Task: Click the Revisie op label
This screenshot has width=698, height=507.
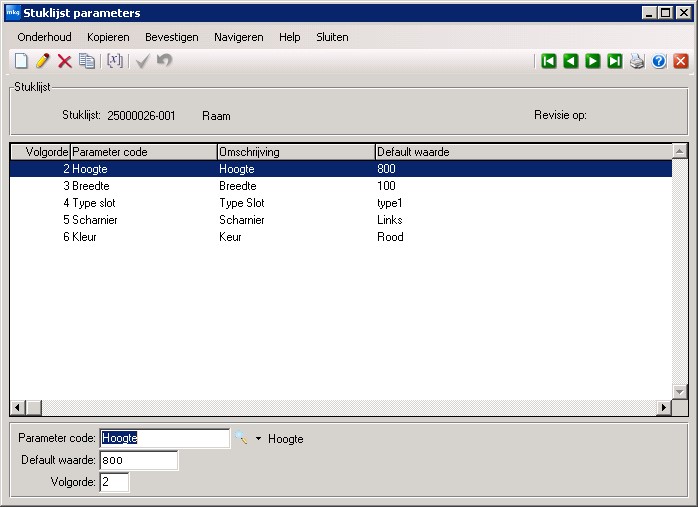Action: coord(560,115)
